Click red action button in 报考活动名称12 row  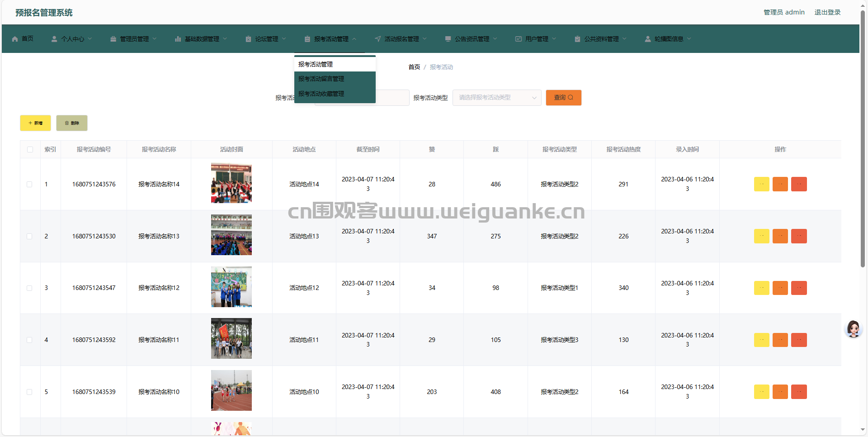pyautogui.click(x=799, y=288)
